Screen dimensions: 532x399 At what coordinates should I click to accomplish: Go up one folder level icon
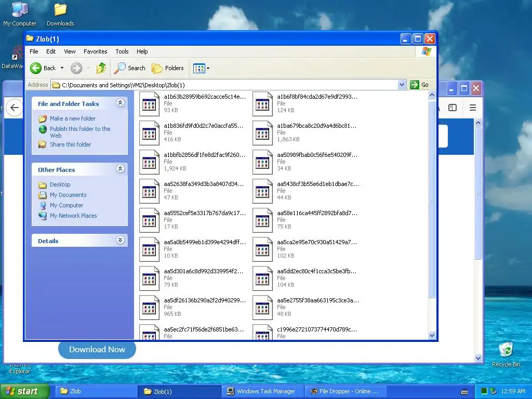coord(101,68)
